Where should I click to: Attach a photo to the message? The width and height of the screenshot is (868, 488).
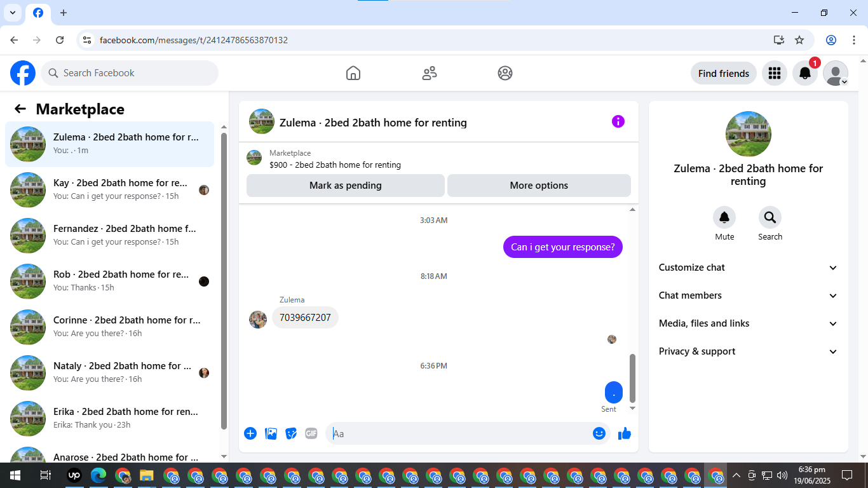(271, 433)
